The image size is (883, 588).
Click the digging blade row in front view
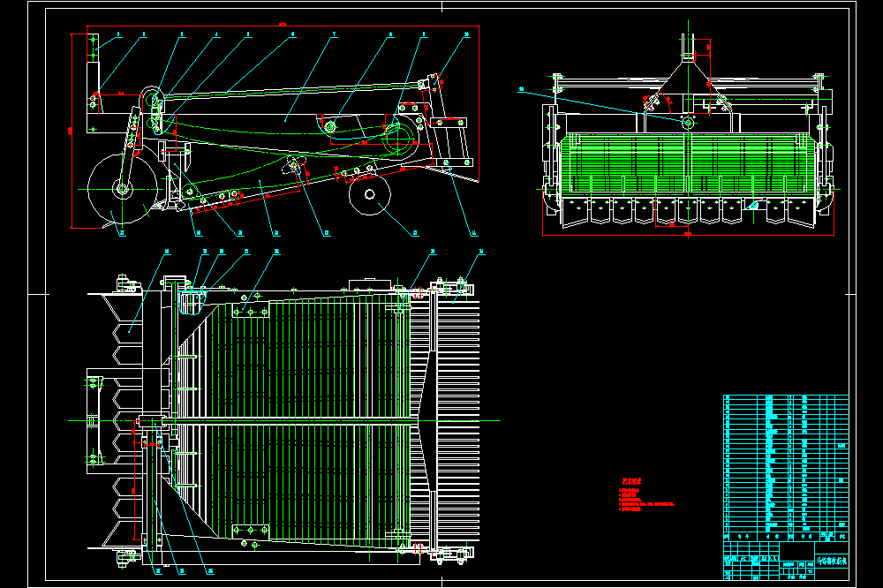point(688,212)
